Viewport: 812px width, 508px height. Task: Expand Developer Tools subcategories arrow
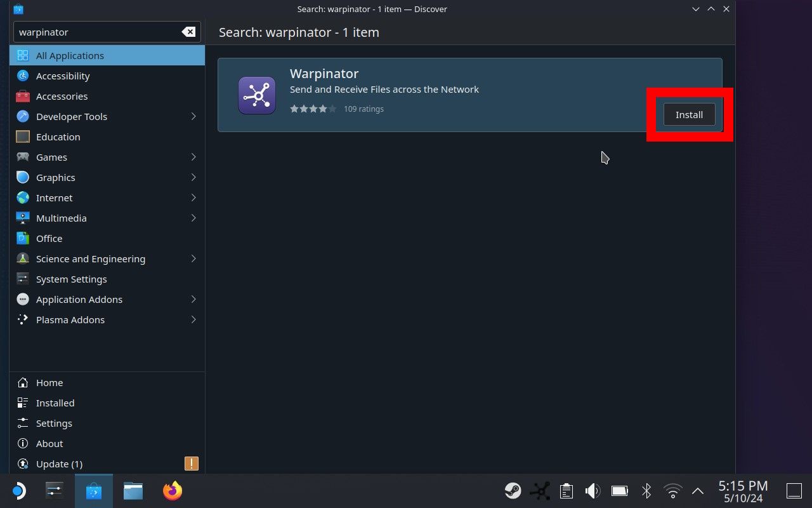point(193,116)
